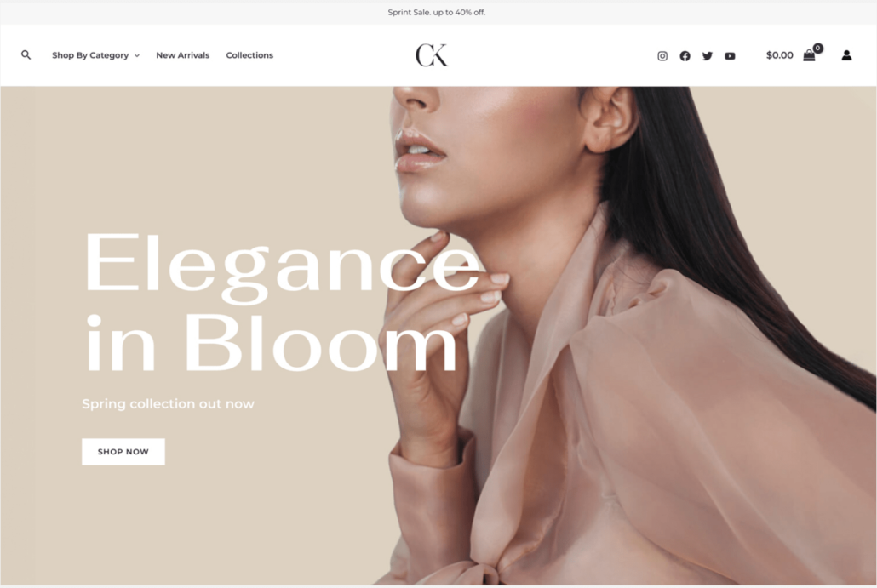Click the Sprint Sale 40% off announcement
This screenshot has height=588, width=877.
click(x=437, y=12)
